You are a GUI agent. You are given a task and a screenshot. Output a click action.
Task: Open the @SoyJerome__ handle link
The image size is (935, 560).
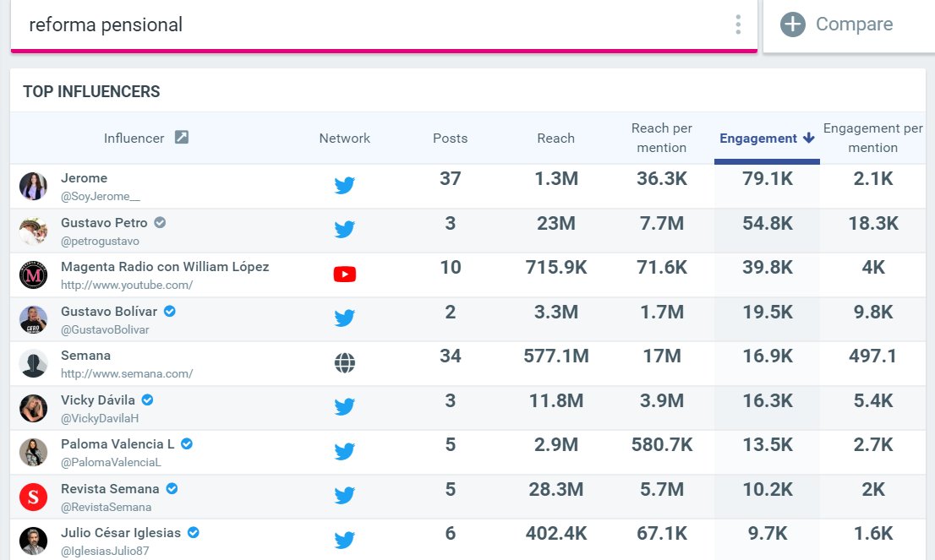(100, 197)
